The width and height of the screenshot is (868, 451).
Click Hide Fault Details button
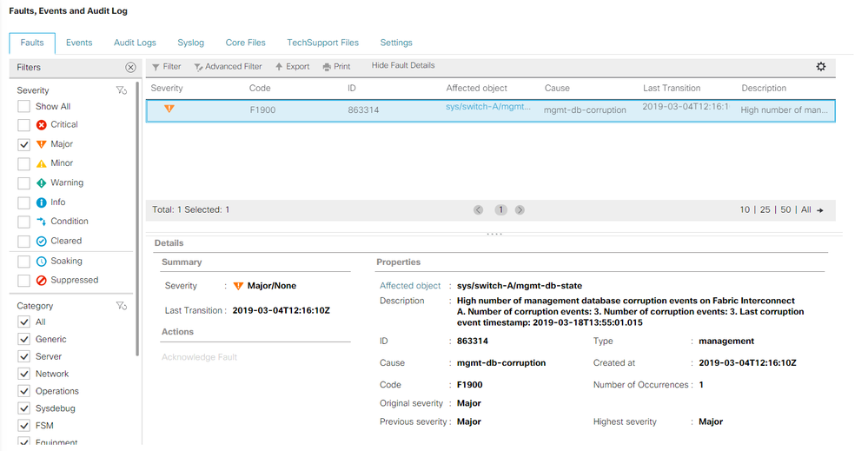(x=403, y=65)
